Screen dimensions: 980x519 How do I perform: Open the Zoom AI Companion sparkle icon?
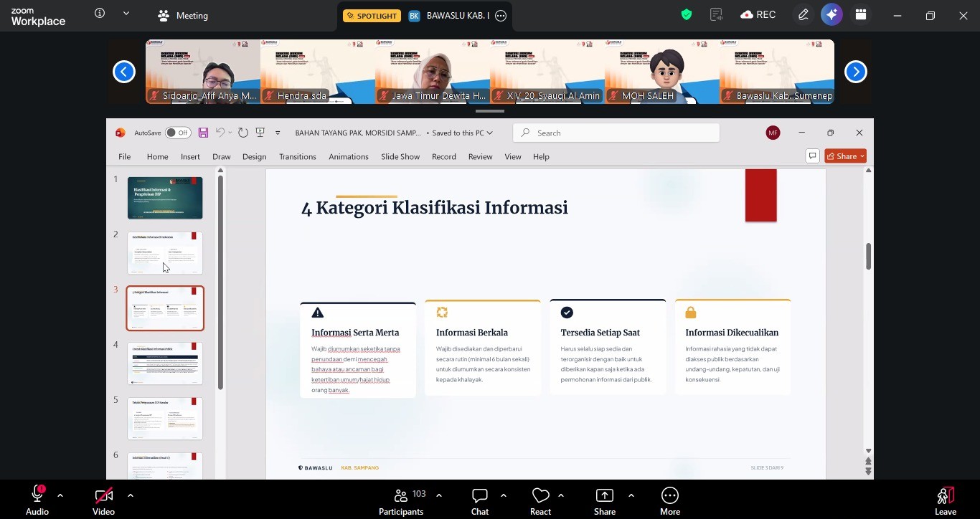click(831, 15)
